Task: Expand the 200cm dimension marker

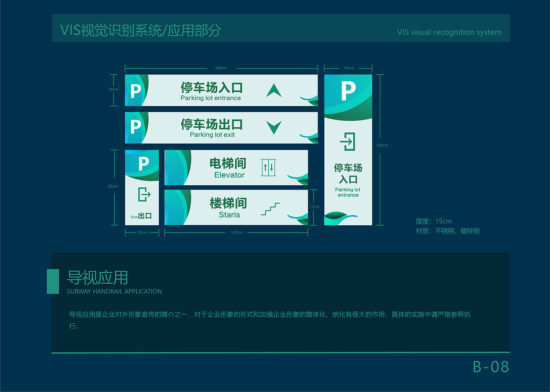Action: (221, 67)
